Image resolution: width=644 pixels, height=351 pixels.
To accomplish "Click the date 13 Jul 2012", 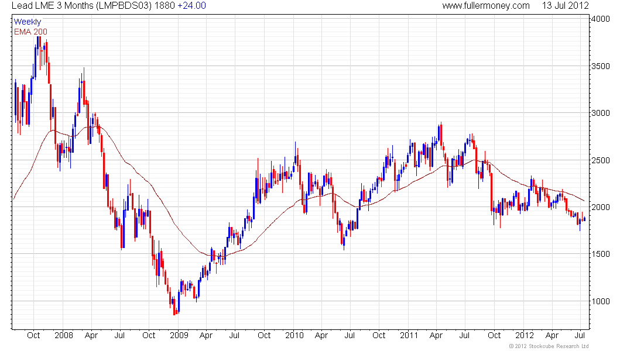I will coord(565,6).
